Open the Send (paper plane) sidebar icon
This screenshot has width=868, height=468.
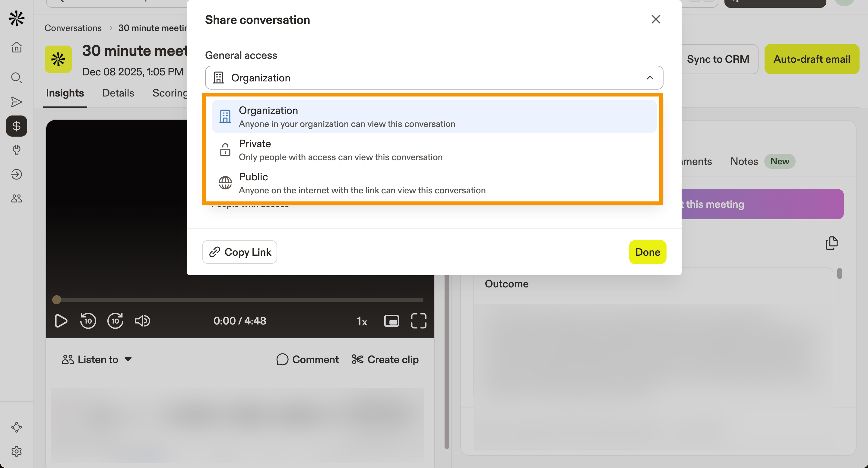(17, 102)
